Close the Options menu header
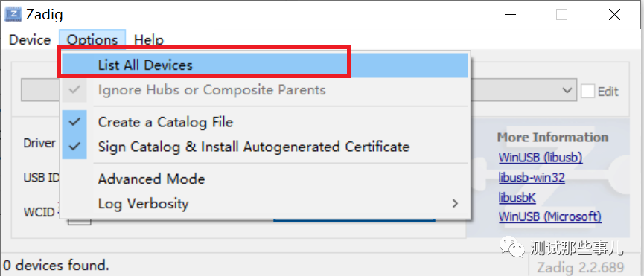The height and width of the screenshot is (276, 644). click(x=92, y=39)
